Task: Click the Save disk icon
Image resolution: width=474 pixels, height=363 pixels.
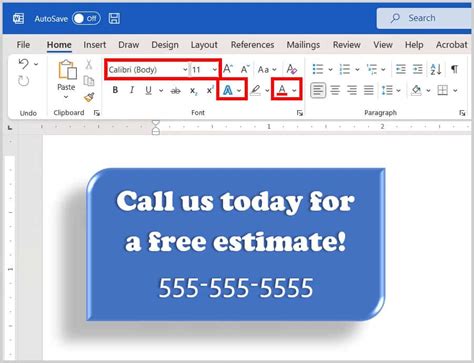Action: [x=114, y=18]
